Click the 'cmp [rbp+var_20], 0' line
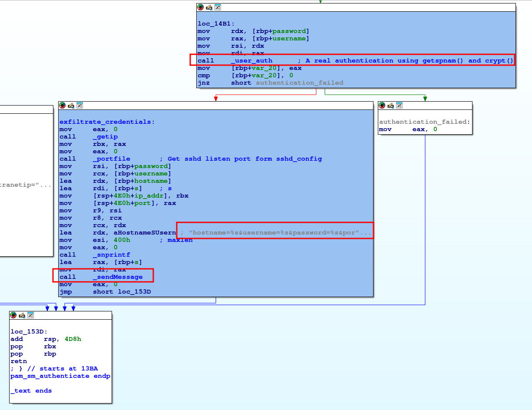The width and height of the screenshot is (532, 410). point(245,76)
